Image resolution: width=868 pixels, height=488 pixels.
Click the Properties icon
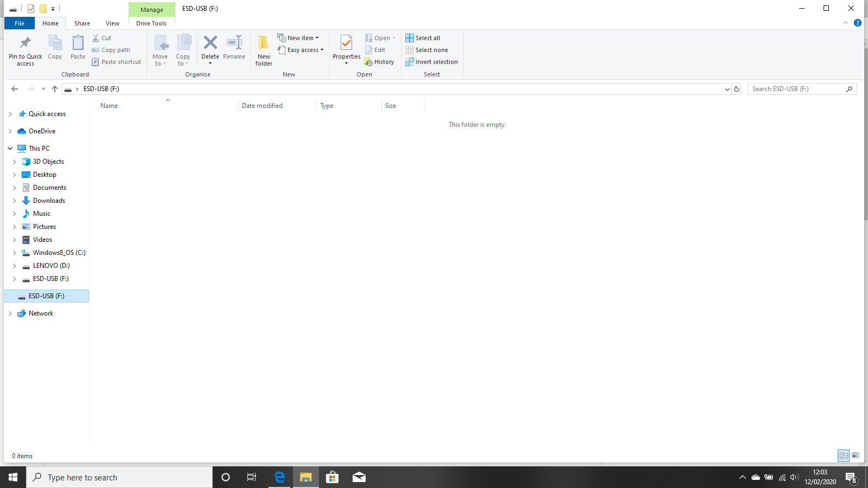[346, 42]
